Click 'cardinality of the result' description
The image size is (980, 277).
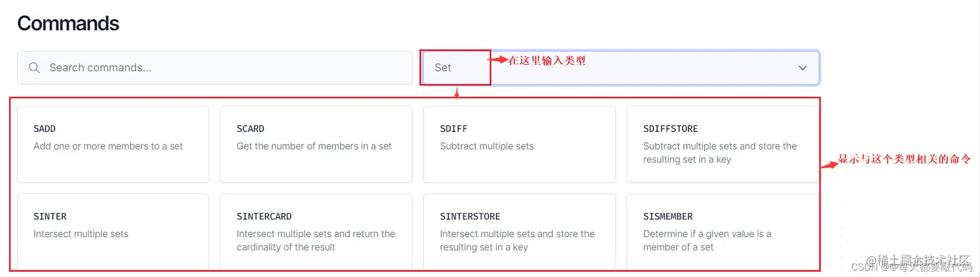coord(286,247)
